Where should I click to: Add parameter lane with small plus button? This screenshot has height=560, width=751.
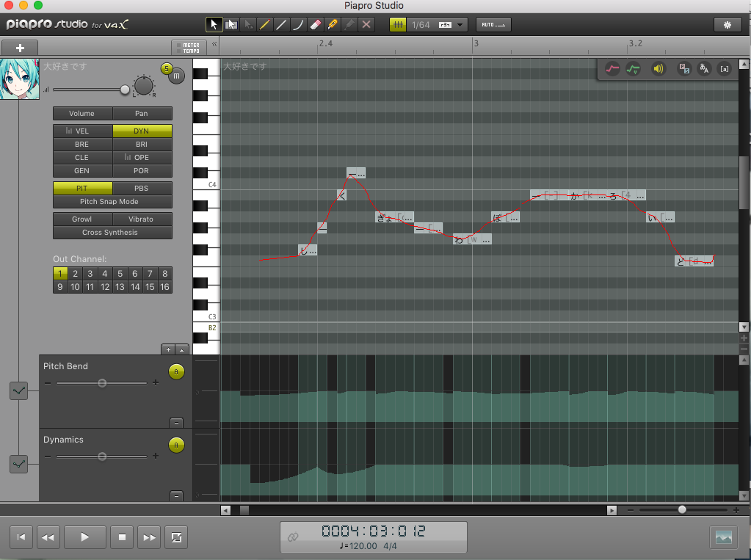pos(168,349)
